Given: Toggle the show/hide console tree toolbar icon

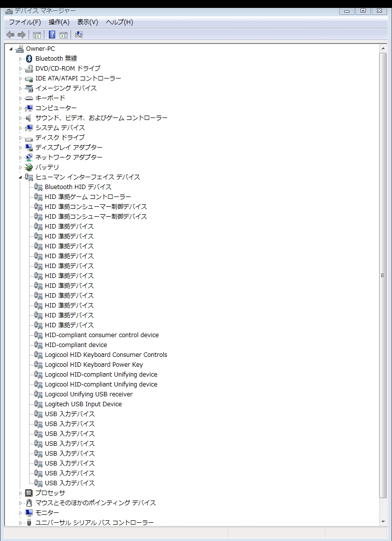Looking at the screenshot, I should (37, 35).
